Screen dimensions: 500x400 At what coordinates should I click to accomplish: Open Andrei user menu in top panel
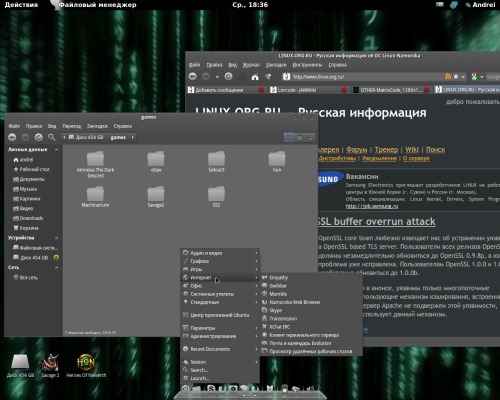tap(480, 5)
